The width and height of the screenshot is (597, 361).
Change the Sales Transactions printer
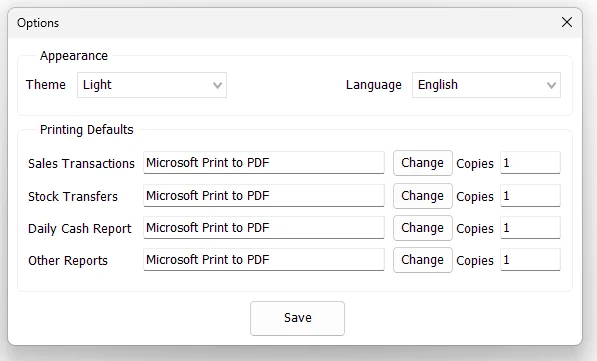tap(423, 163)
